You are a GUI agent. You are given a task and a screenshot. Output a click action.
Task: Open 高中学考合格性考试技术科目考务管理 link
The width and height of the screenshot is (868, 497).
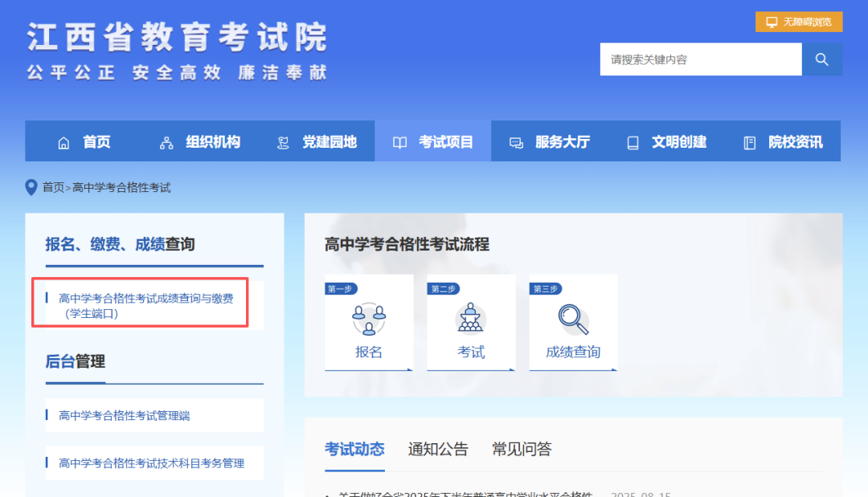151,462
